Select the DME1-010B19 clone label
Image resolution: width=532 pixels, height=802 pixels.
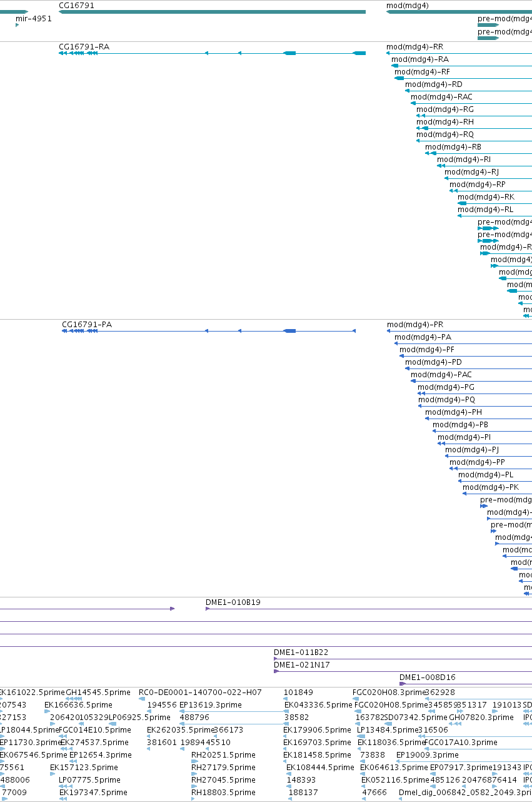(x=233, y=602)
